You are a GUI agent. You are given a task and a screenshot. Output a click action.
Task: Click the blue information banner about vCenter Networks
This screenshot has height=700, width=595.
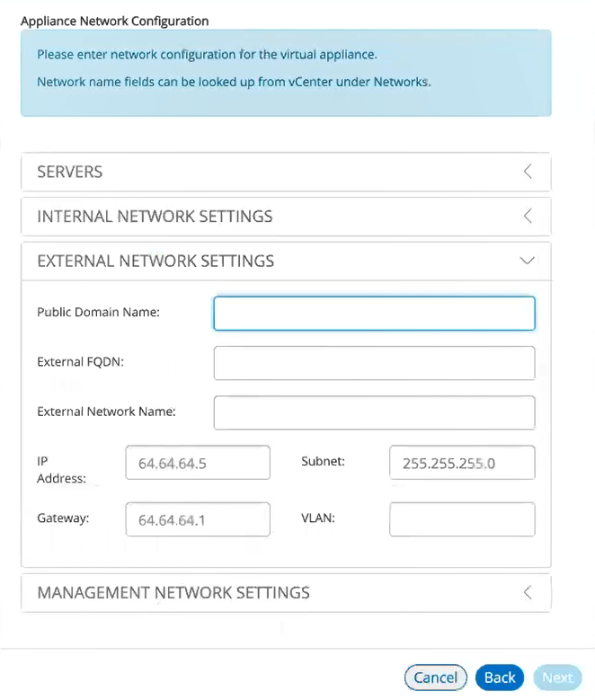coord(286,73)
